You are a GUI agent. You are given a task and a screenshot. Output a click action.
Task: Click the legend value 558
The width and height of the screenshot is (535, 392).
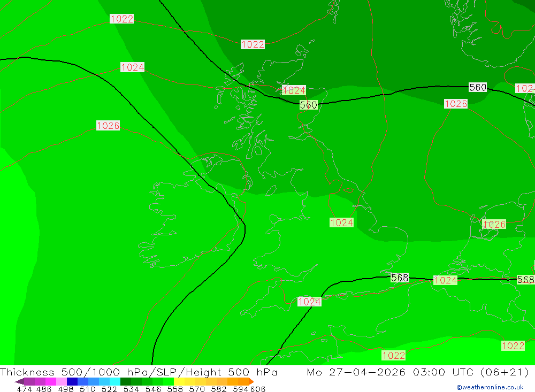point(175,389)
